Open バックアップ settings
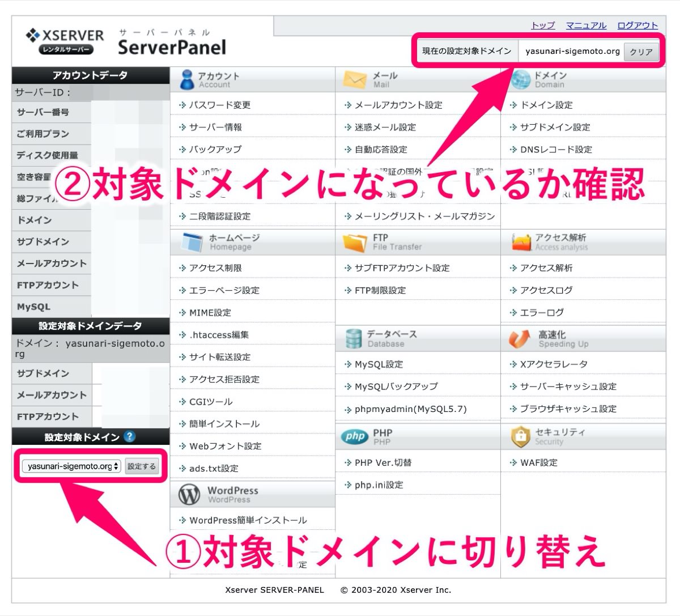 pos(215,149)
